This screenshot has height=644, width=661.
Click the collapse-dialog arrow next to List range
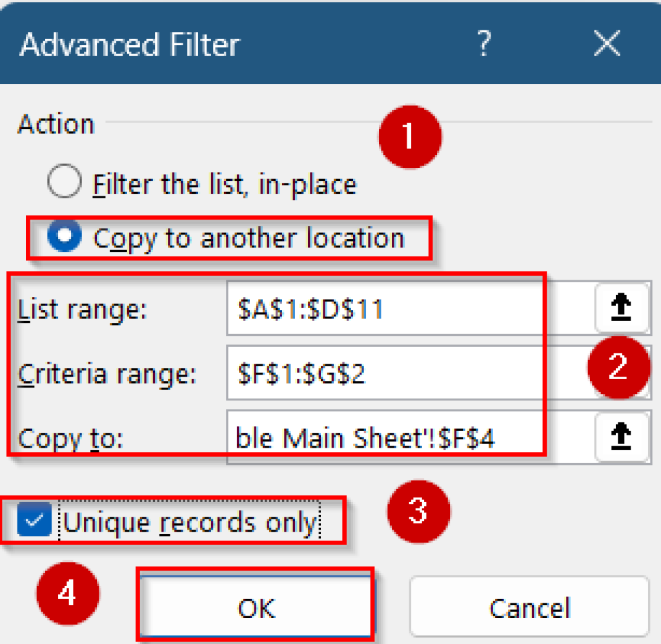[x=623, y=308]
